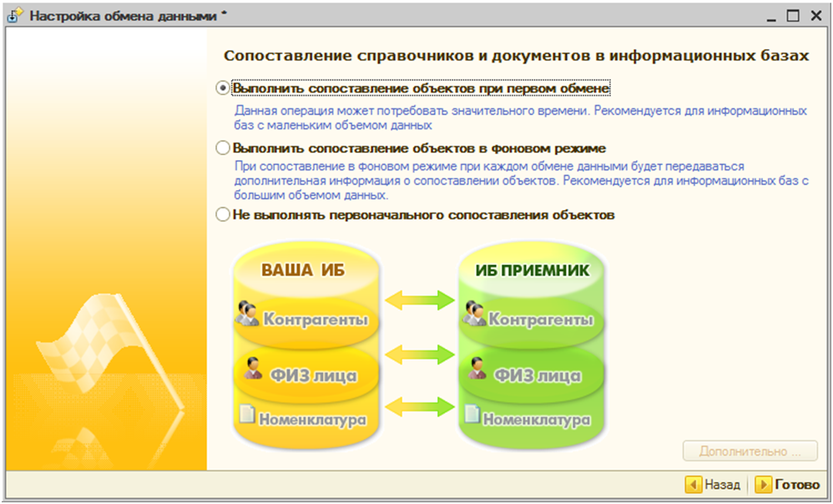Click the application icon in the title bar
Screen dimensions: 833x504
(x=17, y=16)
